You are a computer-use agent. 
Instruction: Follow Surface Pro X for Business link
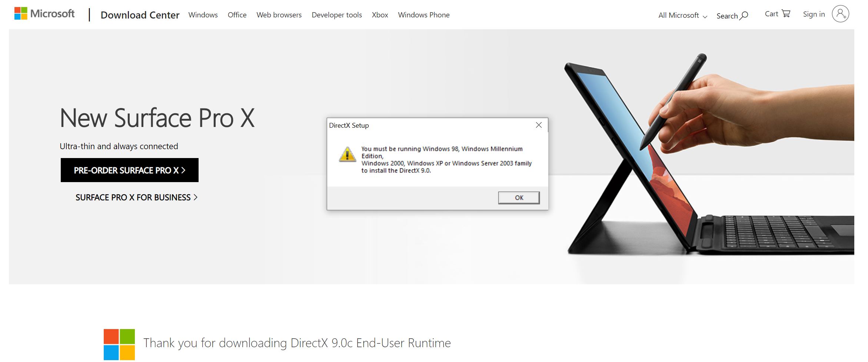click(x=136, y=198)
